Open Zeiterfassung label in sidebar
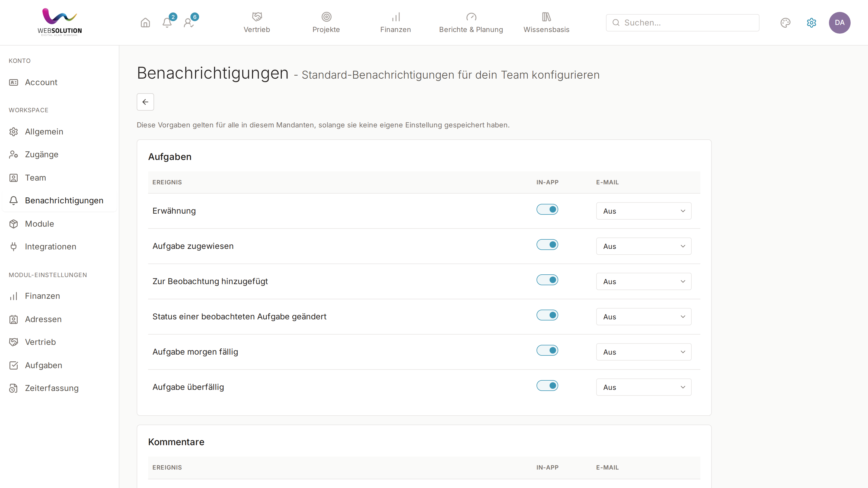The image size is (868, 488). (52, 388)
